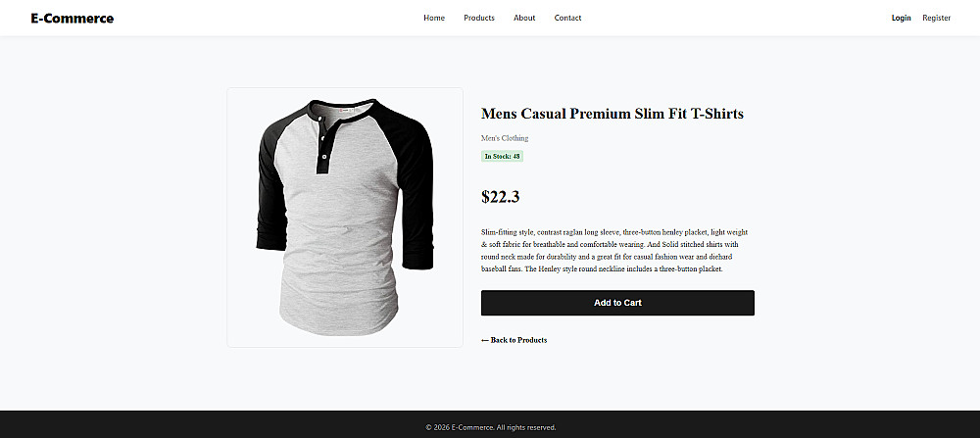Click the raglan T-shirt product image
The image size is (980, 438).
pos(345,218)
